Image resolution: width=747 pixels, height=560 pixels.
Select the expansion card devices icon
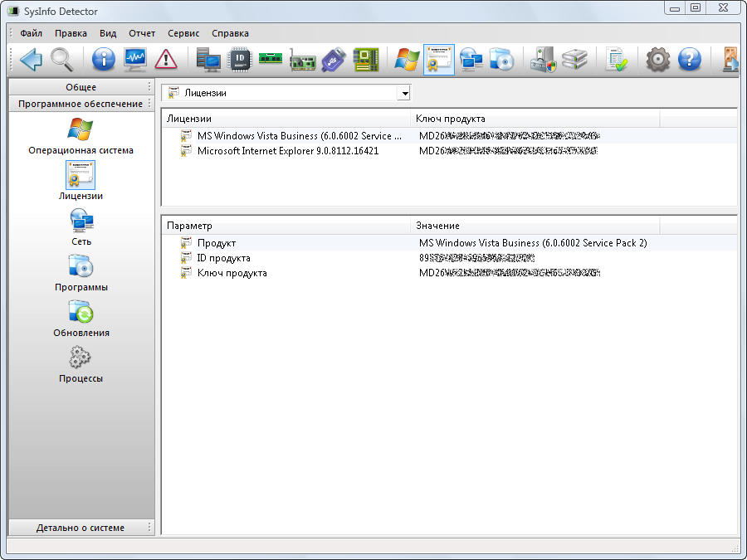(302, 61)
